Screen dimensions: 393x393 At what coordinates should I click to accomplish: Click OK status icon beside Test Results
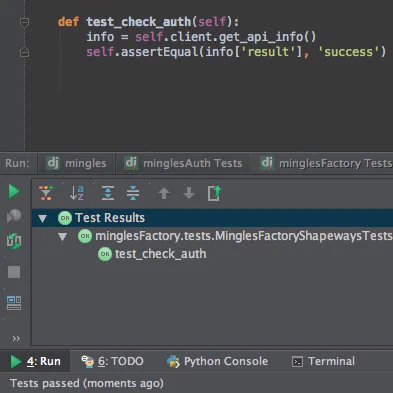point(65,218)
